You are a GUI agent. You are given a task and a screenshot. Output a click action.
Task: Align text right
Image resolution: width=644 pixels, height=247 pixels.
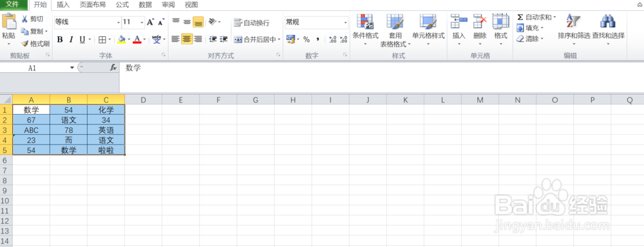click(x=198, y=39)
